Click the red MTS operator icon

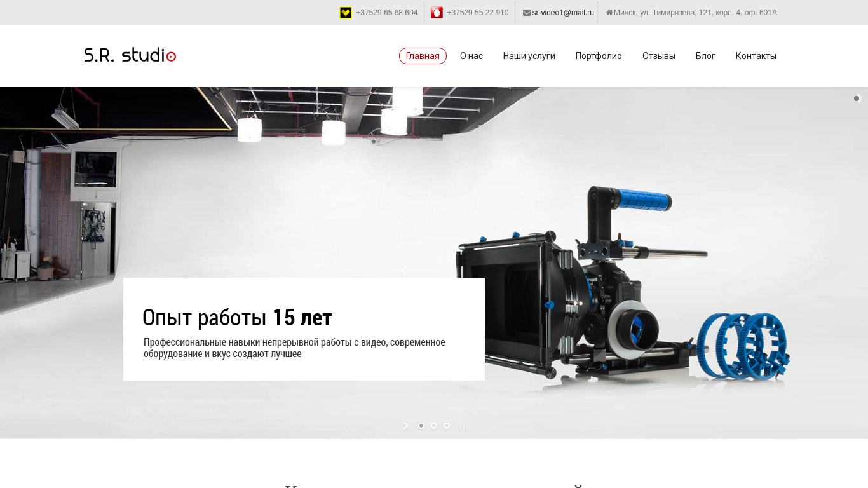coord(437,13)
